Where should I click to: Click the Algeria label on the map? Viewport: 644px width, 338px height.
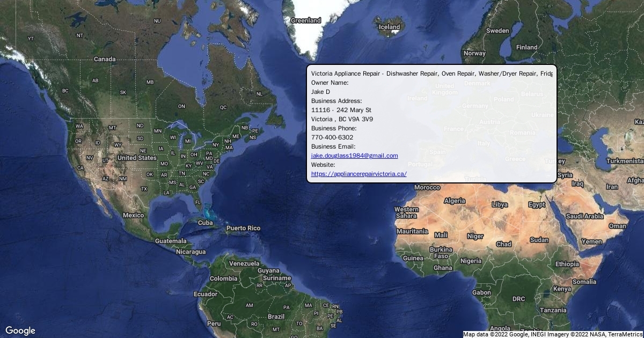pyautogui.click(x=455, y=201)
